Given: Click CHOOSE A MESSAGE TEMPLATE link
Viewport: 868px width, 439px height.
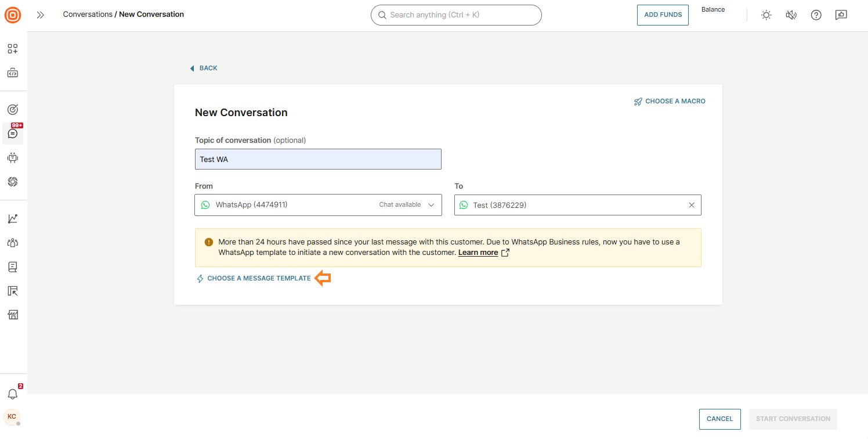Looking at the screenshot, I should click(259, 279).
